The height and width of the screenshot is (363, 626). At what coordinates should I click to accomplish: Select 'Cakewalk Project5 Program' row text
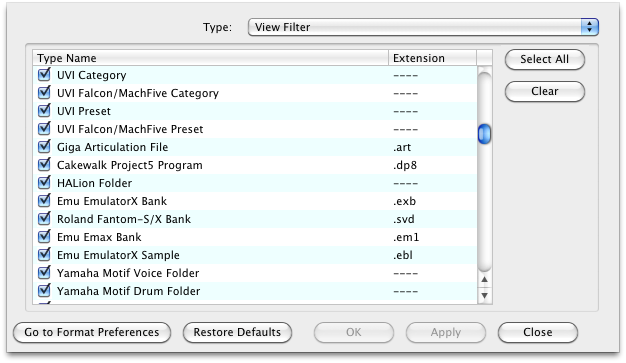[x=130, y=165]
